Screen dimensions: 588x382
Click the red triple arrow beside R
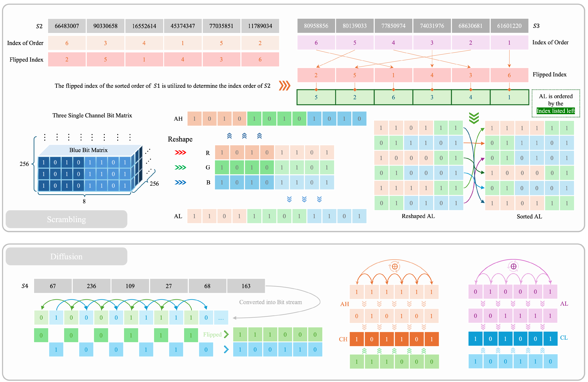(x=180, y=152)
